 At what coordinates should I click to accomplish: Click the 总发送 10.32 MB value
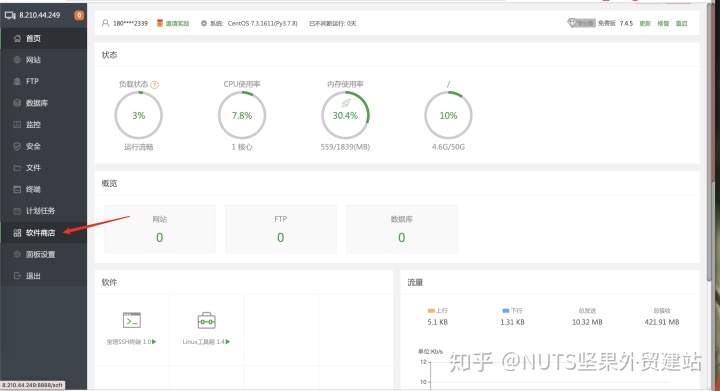pos(587,322)
